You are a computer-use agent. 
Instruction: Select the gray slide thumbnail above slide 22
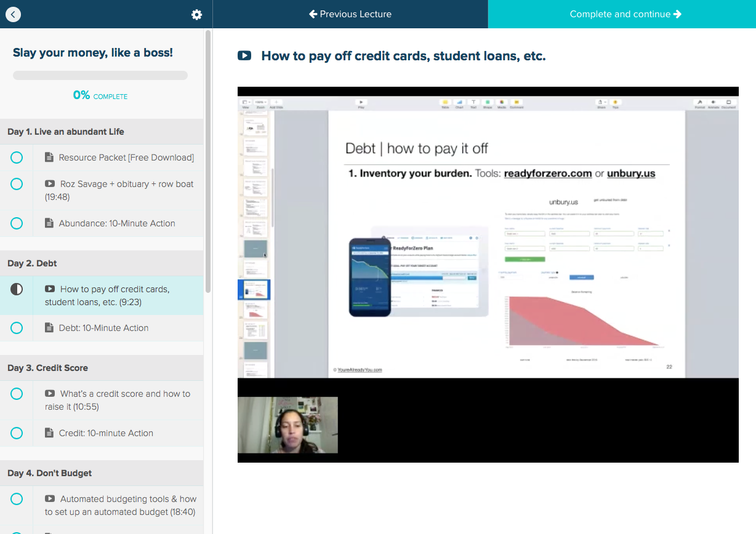pyautogui.click(x=255, y=249)
